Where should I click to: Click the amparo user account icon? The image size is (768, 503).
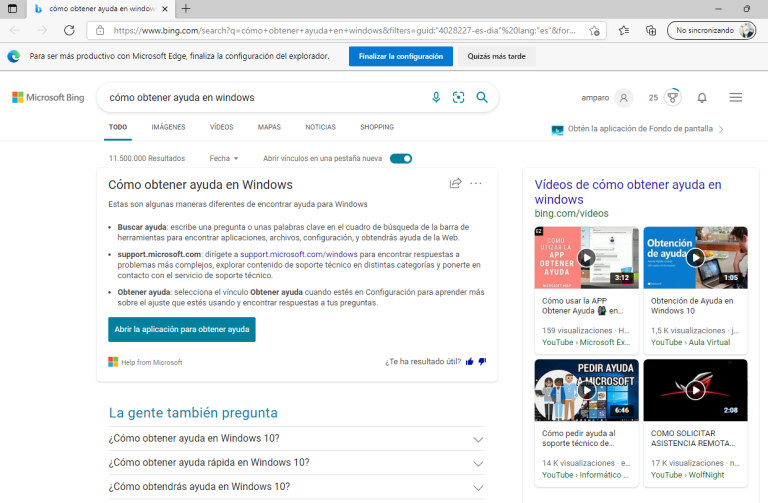click(624, 97)
